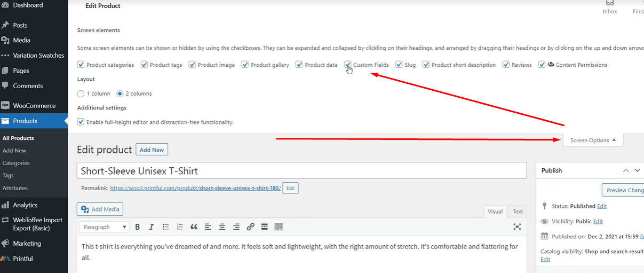Insert a numbered list
The width and height of the screenshot is (644, 273).
[x=180, y=227]
